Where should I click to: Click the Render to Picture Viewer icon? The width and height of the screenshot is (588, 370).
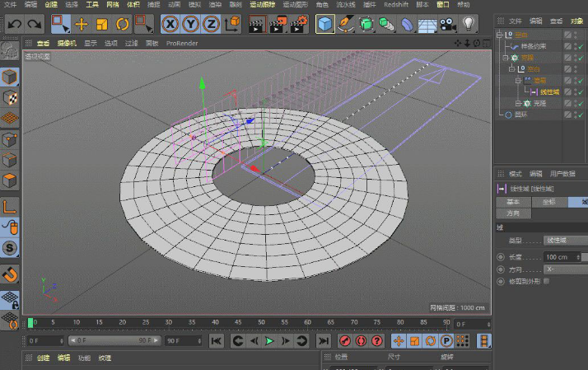(x=278, y=24)
